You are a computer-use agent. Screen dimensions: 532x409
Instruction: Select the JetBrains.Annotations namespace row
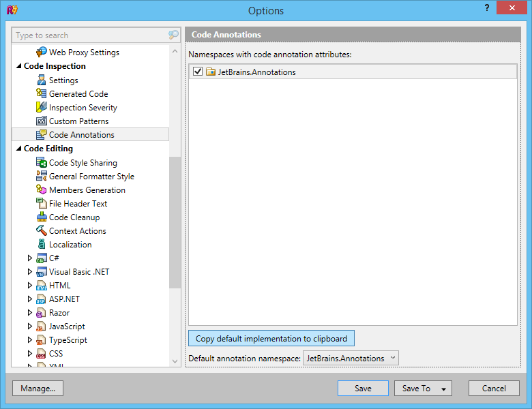tap(353, 72)
